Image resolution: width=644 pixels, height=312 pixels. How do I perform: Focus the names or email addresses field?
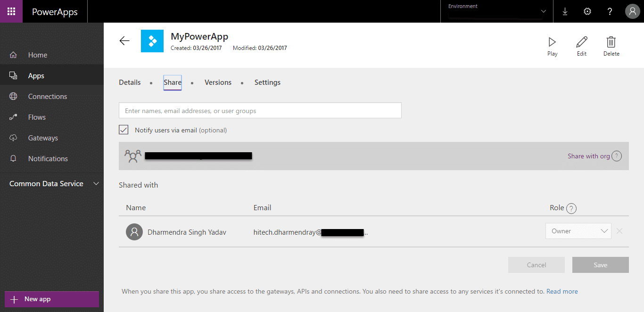click(x=260, y=111)
